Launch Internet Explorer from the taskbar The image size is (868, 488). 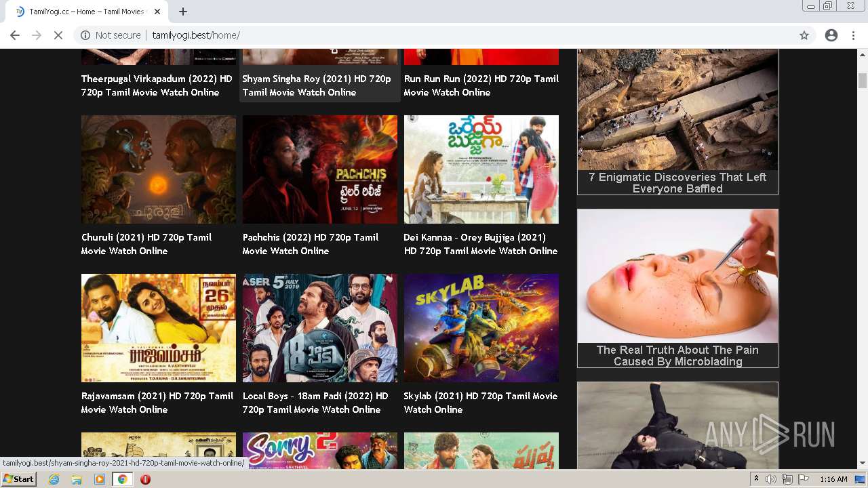(54, 479)
